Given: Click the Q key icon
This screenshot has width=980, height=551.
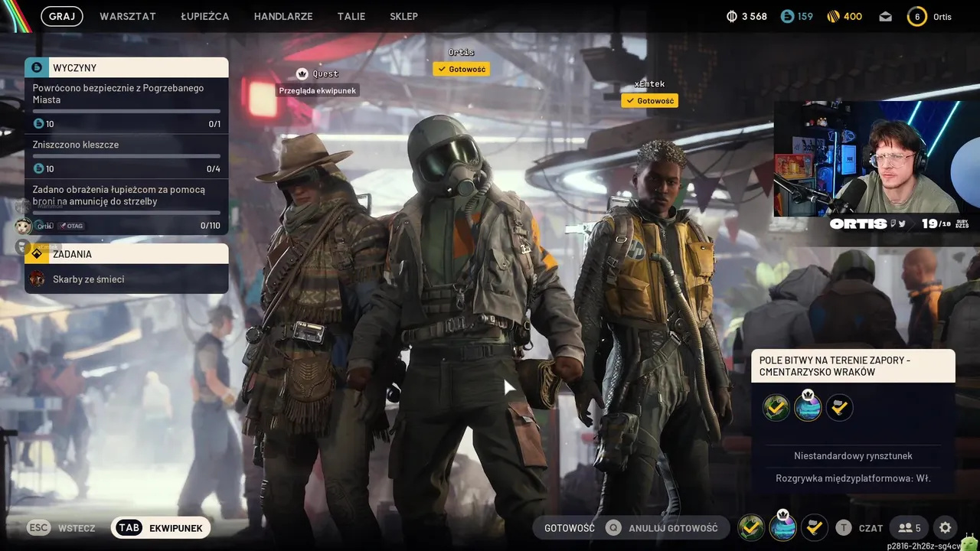Looking at the screenshot, I should (613, 527).
